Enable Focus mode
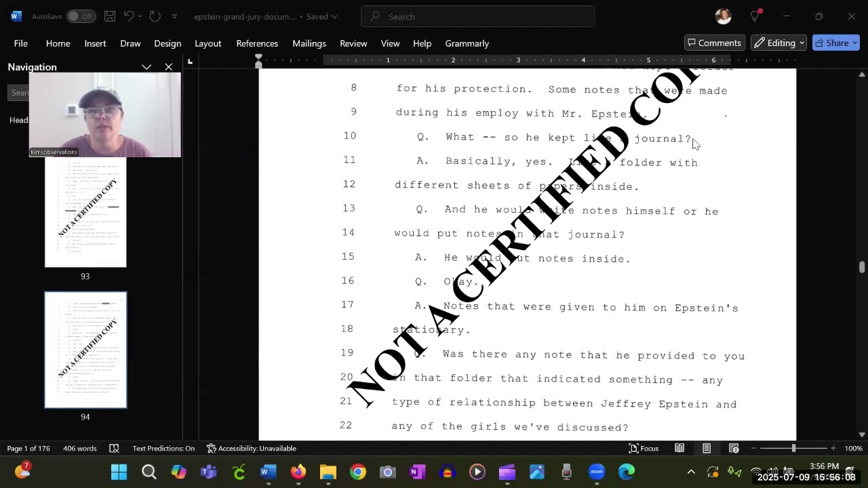This screenshot has height=488, width=868. (644, 448)
